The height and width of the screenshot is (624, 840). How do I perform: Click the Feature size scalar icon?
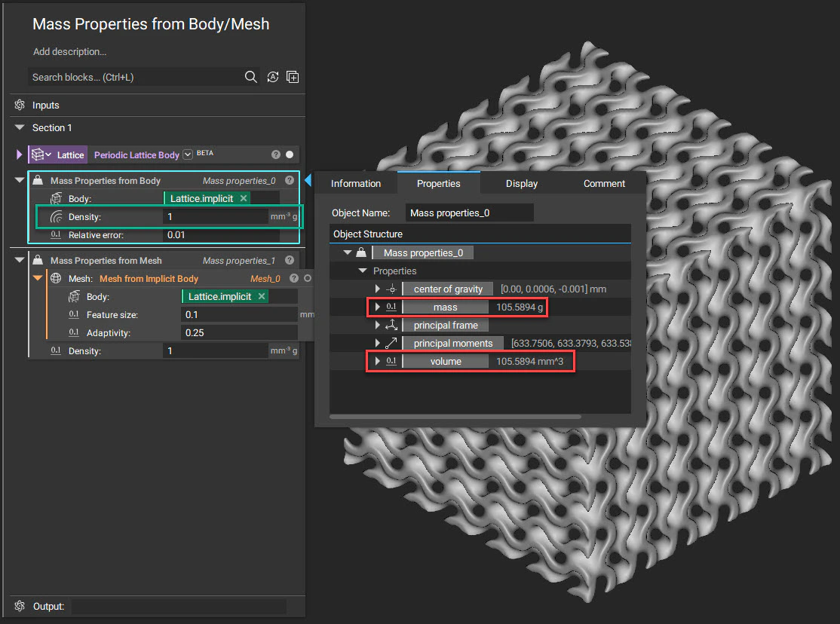(x=74, y=314)
